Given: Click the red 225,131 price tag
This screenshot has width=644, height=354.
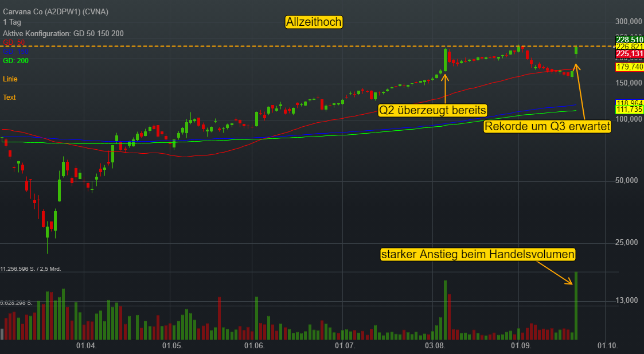Looking at the screenshot, I should tap(629, 54).
